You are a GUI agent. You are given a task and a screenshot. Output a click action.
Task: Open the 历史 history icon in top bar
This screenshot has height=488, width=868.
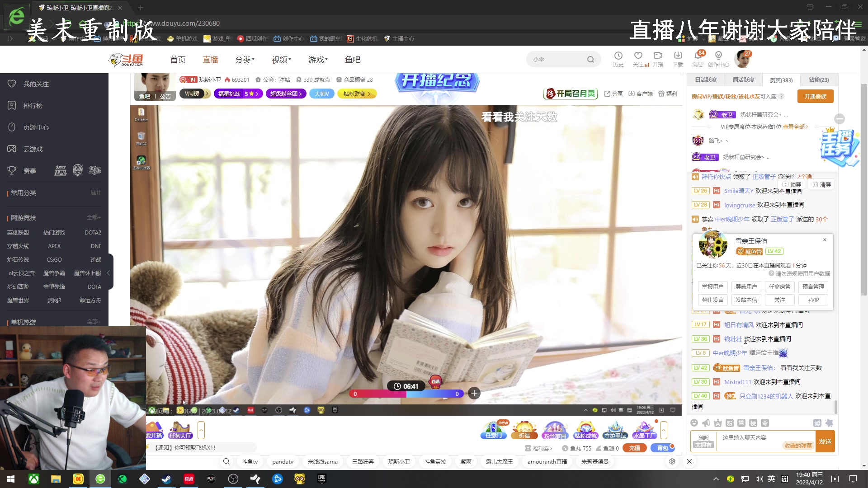click(x=618, y=59)
